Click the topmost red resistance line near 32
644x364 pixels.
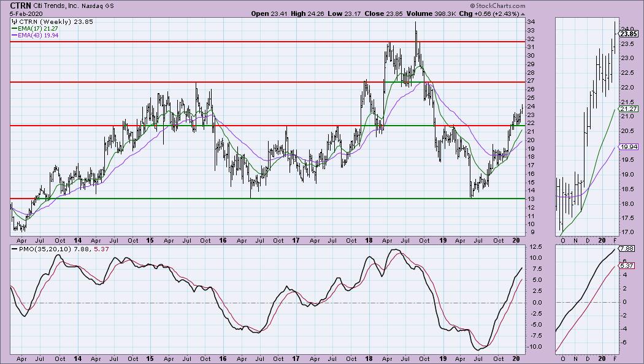[268, 42]
